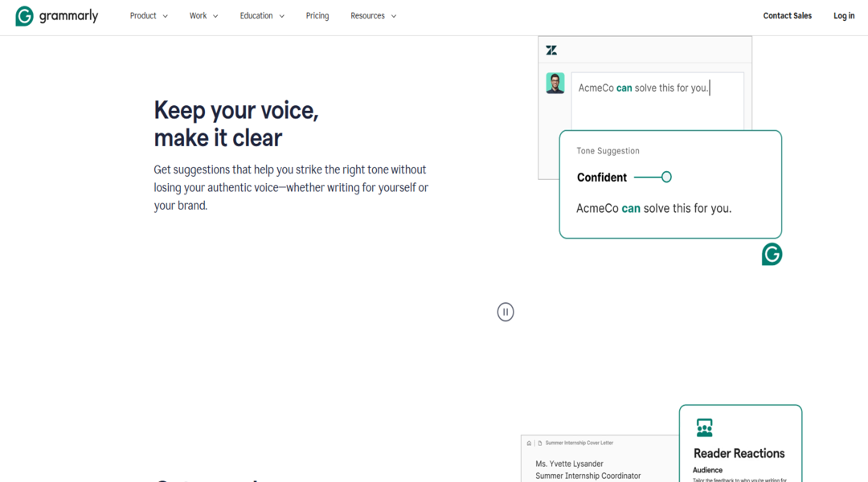Click the Tone Suggestion card text
Image resolution: width=868 pixels, height=482 pixels.
click(653, 208)
